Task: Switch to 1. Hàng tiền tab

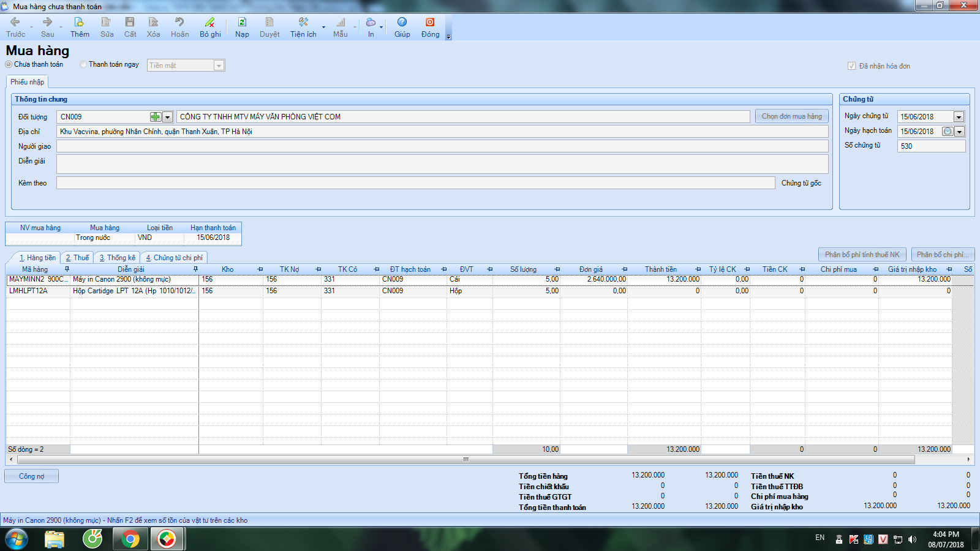Action: click(37, 258)
